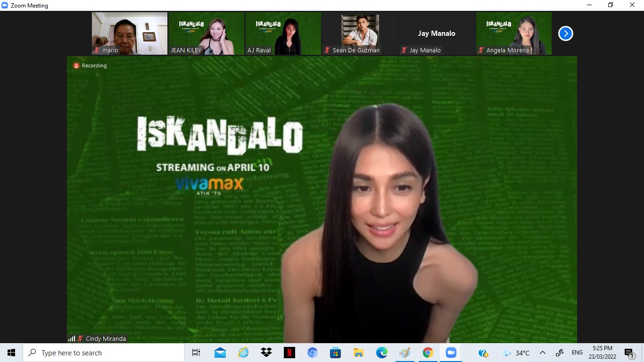Click Jay Manalo's muted microphone icon
Viewport: 644px width, 362px height.
[405, 50]
